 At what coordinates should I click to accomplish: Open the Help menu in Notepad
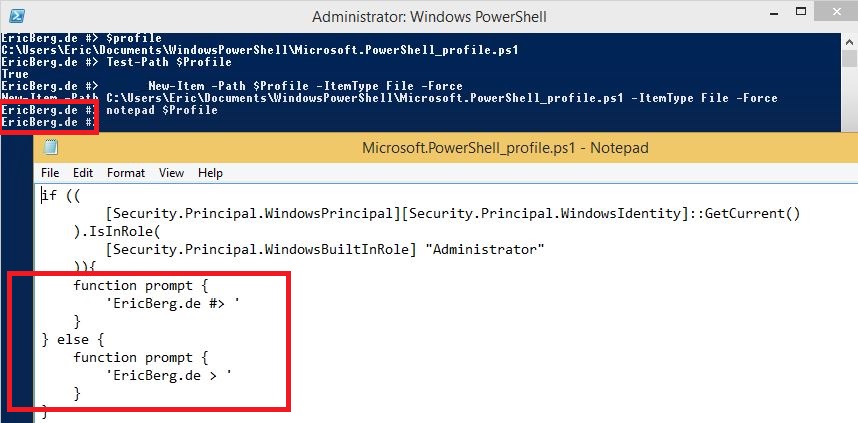tap(210, 173)
